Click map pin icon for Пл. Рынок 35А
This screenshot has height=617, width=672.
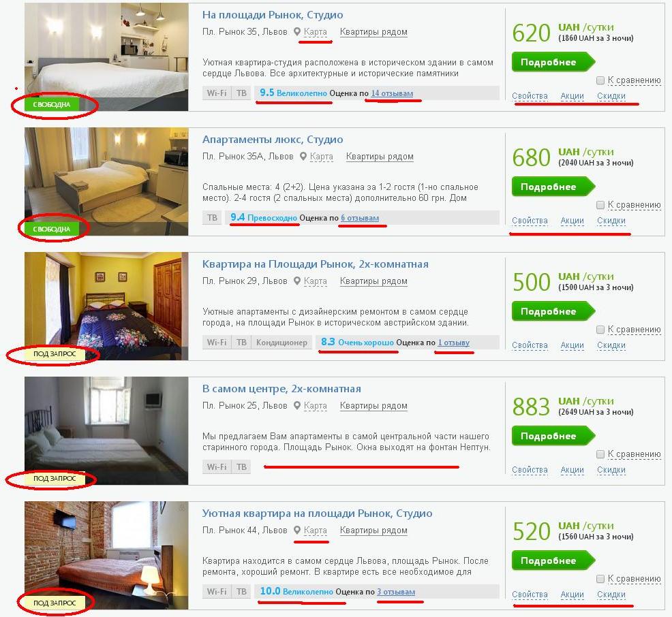coord(303,156)
